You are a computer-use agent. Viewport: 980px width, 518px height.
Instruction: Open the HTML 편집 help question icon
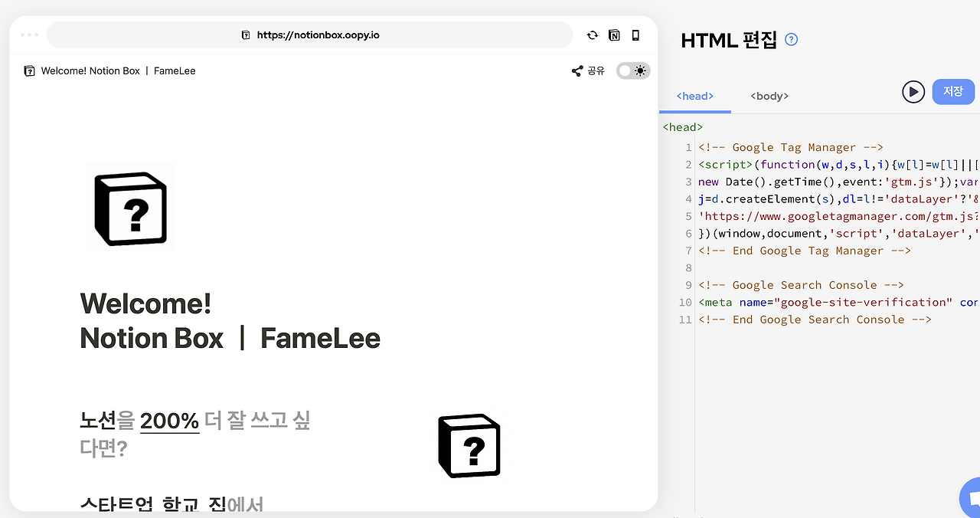click(x=792, y=40)
